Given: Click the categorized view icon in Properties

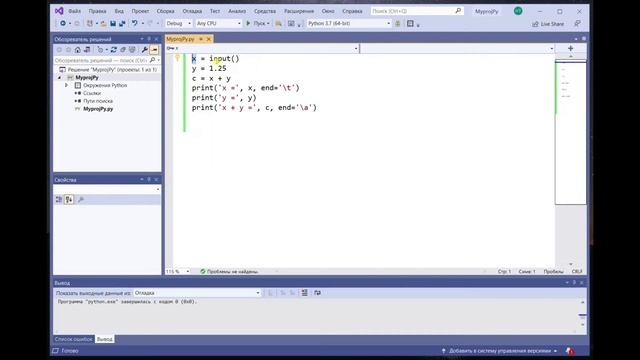Looking at the screenshot, I should tap(59, 200).
